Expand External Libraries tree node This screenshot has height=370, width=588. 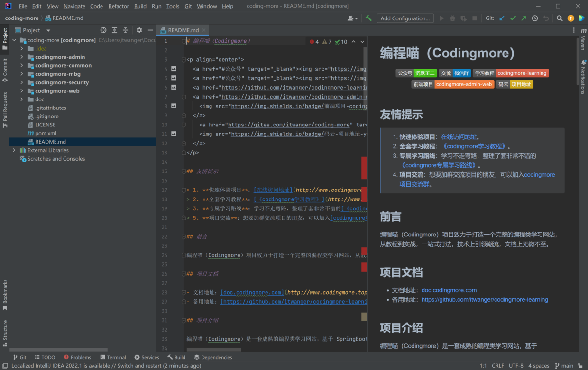coord(14,150)
